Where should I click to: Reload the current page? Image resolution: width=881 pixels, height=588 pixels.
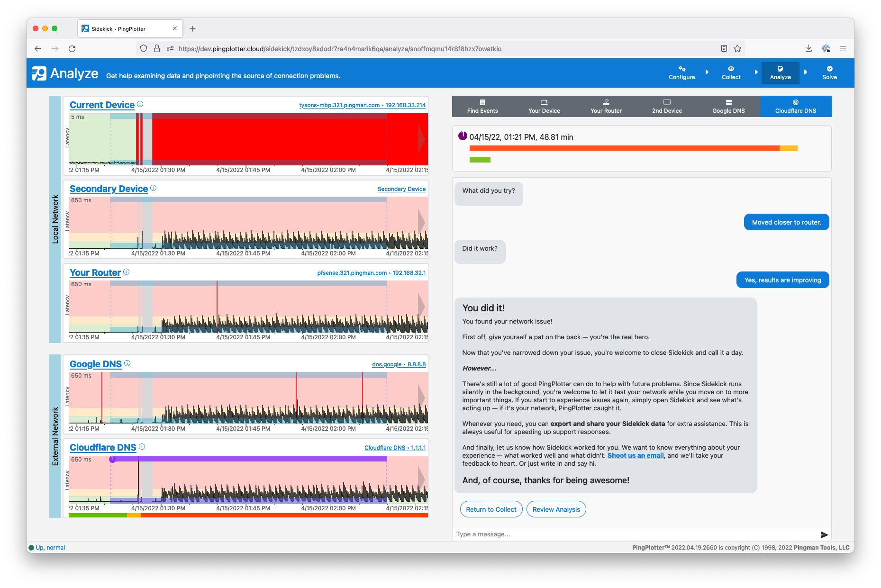click(72, 48)
